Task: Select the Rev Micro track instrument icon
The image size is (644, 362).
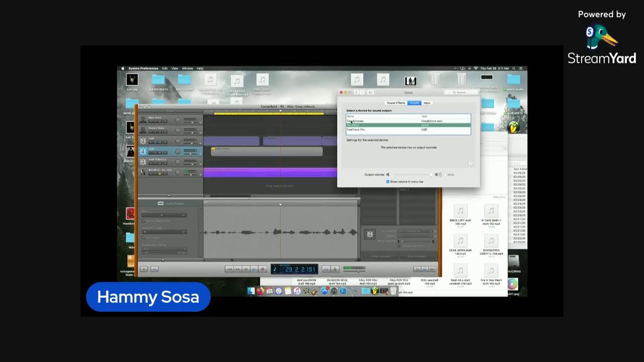Action: tap(143, 172)
